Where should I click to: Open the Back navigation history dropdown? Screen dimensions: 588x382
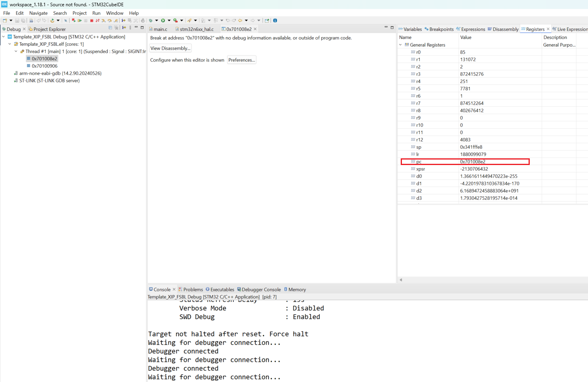coord(246,20)
